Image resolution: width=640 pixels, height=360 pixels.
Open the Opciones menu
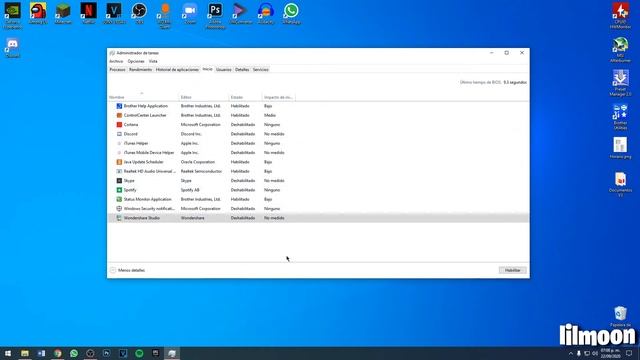coord(136,61)
